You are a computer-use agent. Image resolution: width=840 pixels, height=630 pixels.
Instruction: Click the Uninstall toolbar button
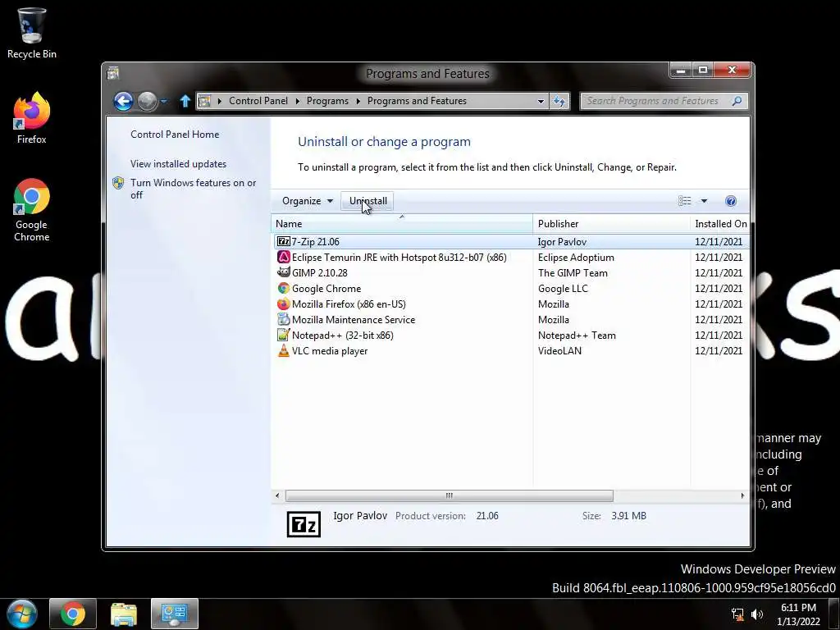point(368,201)
